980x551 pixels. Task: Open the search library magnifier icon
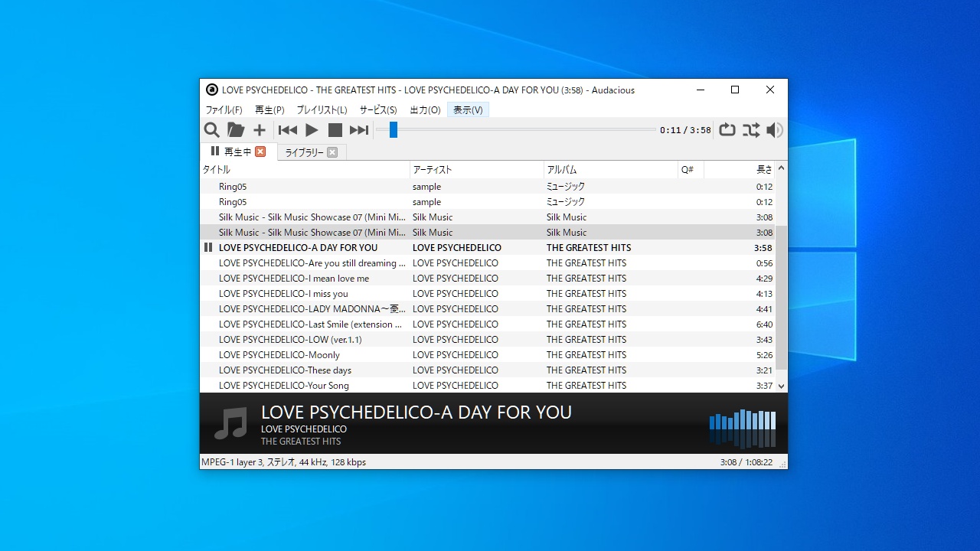[x=211, y=130]
